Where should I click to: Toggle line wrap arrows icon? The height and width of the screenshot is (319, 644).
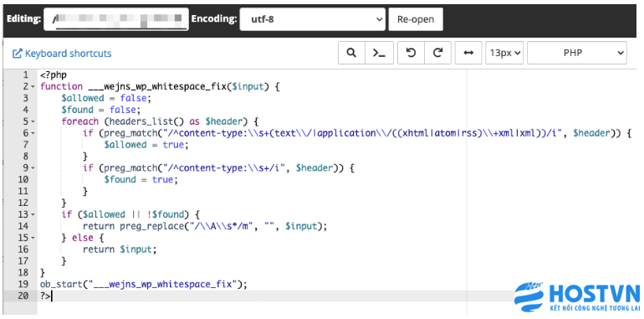[468, 53]
